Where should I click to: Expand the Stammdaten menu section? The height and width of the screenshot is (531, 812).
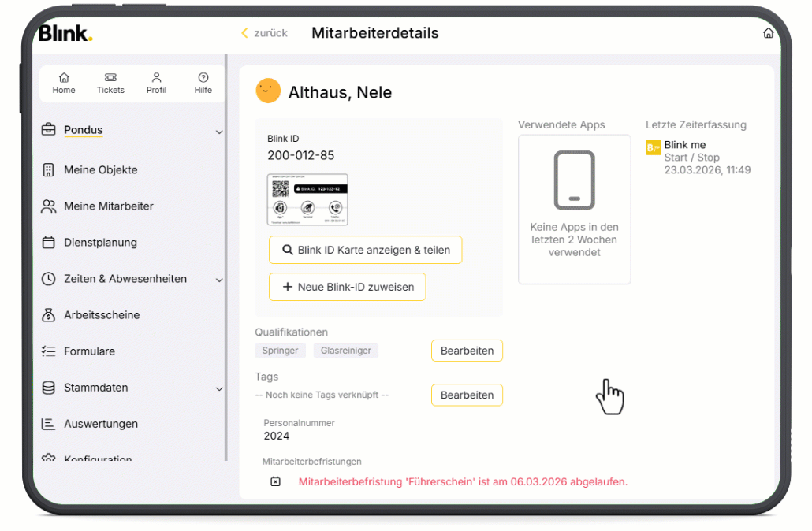click(x=219, y=388)
